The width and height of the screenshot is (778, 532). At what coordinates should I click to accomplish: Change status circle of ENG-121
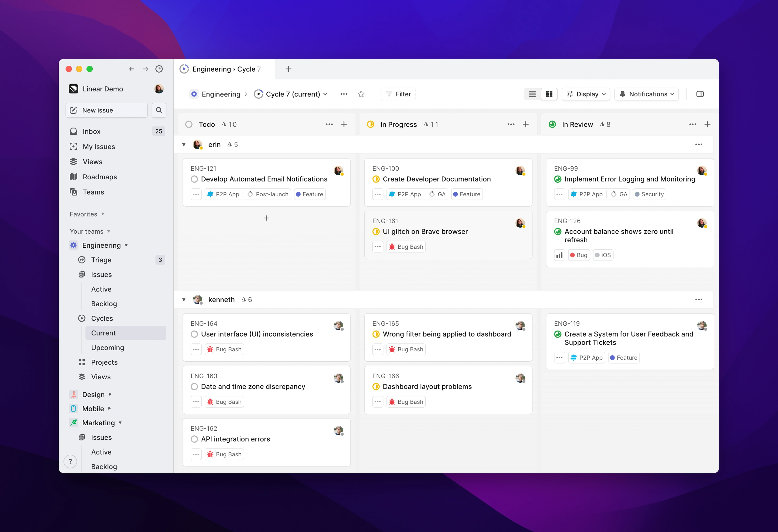[194, 179]
